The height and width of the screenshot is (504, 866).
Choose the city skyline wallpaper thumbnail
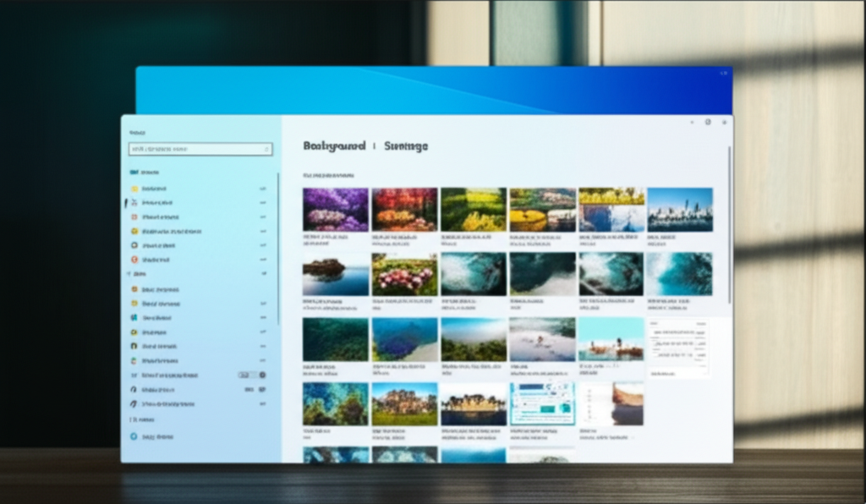coord(680,209)
